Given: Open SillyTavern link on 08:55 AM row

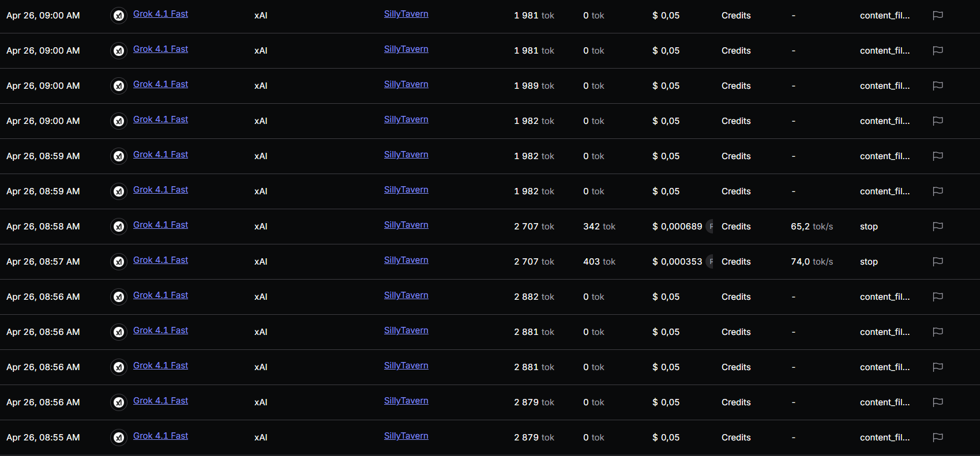Looking at the screenshot, I should (x=406, y=436).
